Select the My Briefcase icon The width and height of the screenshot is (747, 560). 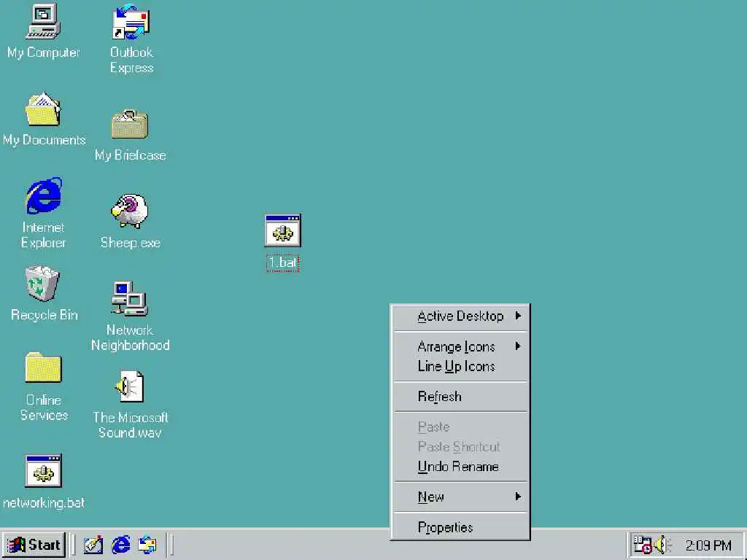pos(130,124)
